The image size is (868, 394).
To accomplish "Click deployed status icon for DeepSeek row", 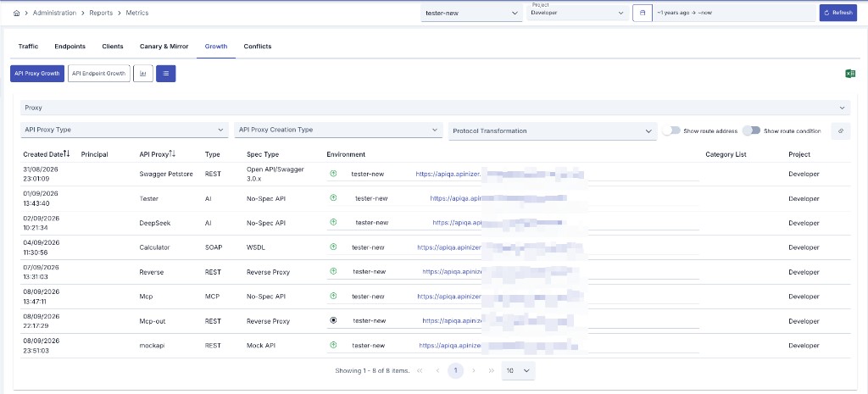I will click(x=333, y=222).
